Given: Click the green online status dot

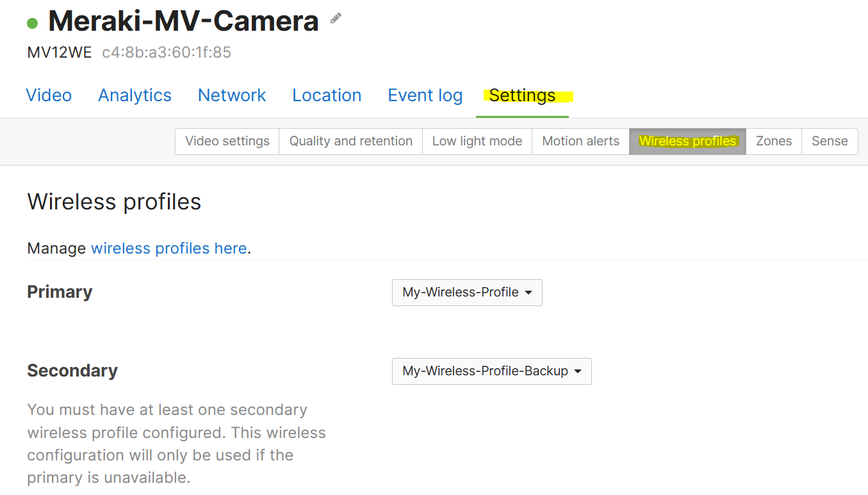Looking at the screenshot, I should [33, 24].
